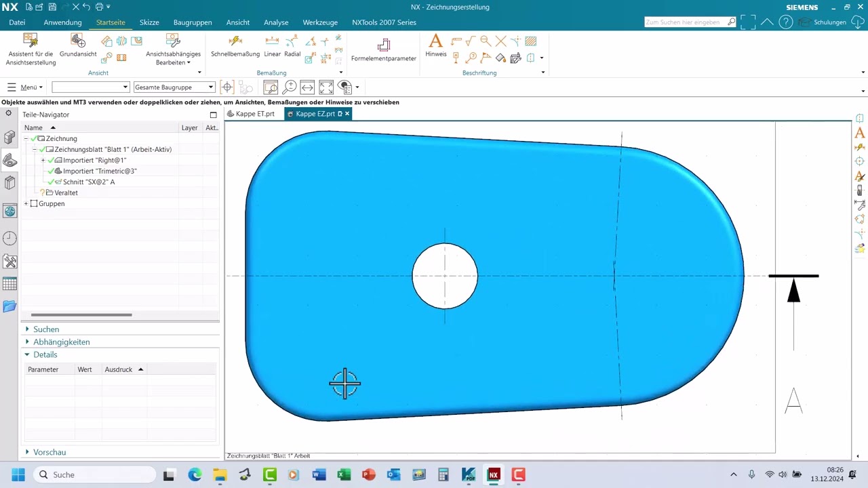Sort navigator by the Name column header
The height and width of the screenshot is (488, 868).
(100, 127)
